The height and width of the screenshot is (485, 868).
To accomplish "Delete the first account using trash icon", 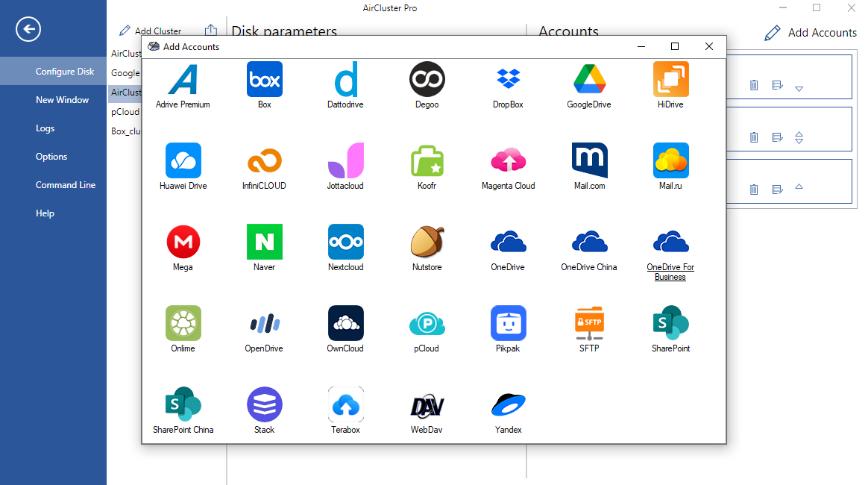I will [754, 85].
